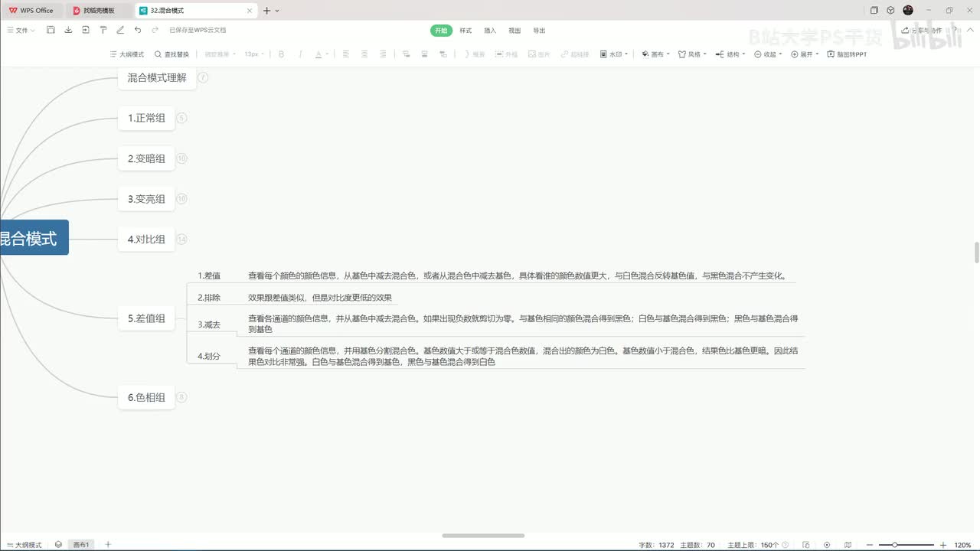980x551 pixels.
Task: Collapse the ribbon with the chevron-up arrow
Action: pos(969,30)
